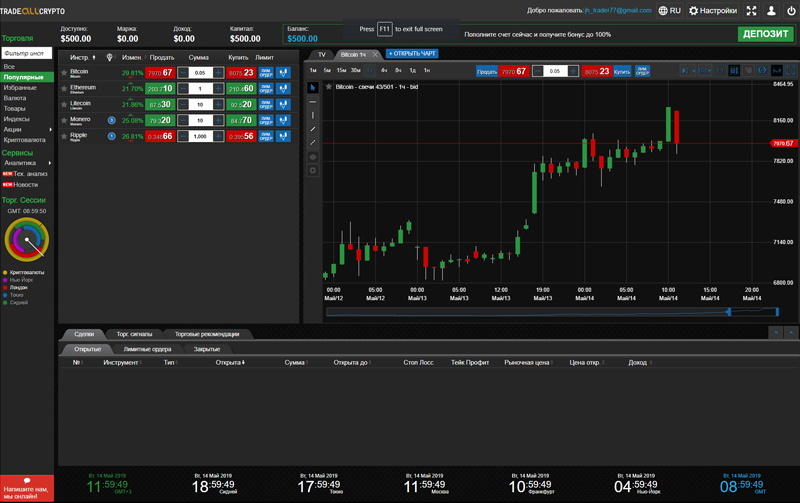Expand the Аналитика submenu arrow
This screenshot has width=800, height=503.
50,163
